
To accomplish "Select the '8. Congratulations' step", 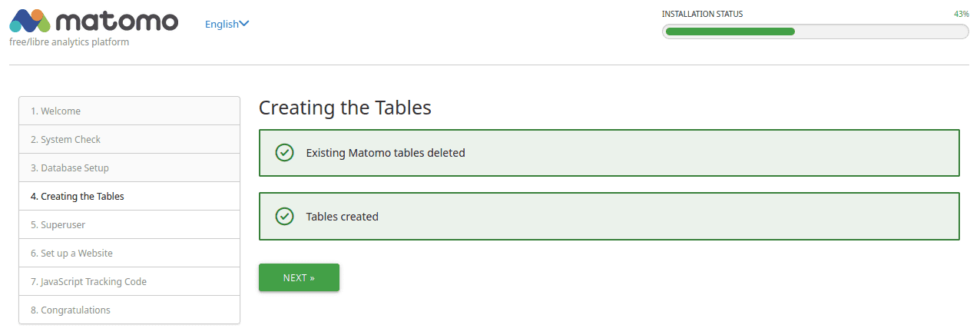I will [x=71, y=310].
